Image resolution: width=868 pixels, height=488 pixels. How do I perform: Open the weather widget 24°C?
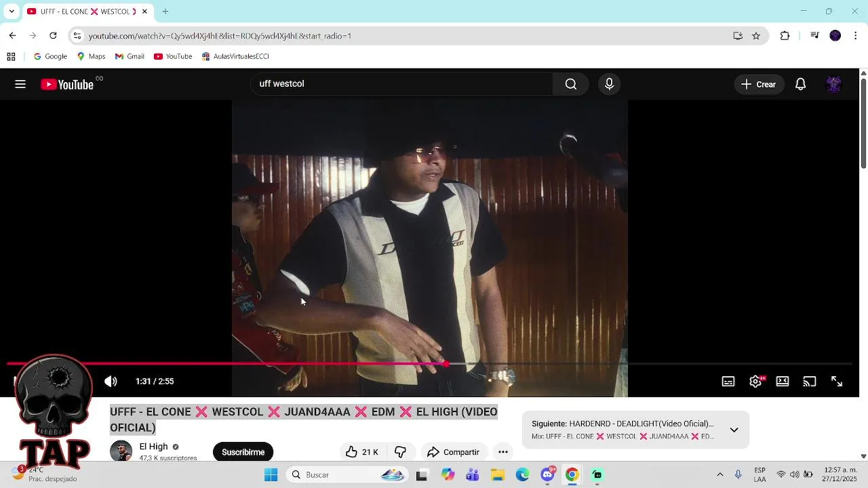click(45, 474)
